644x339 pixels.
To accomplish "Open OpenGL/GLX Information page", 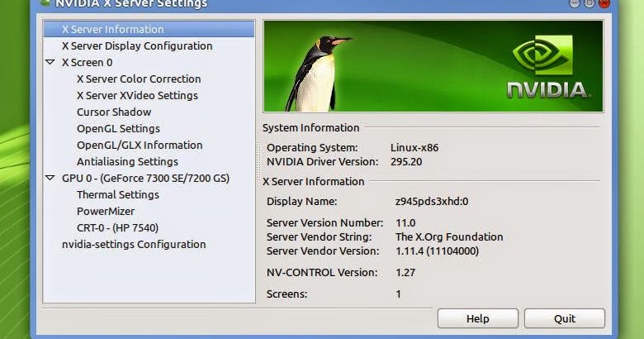I will [140, 146].
